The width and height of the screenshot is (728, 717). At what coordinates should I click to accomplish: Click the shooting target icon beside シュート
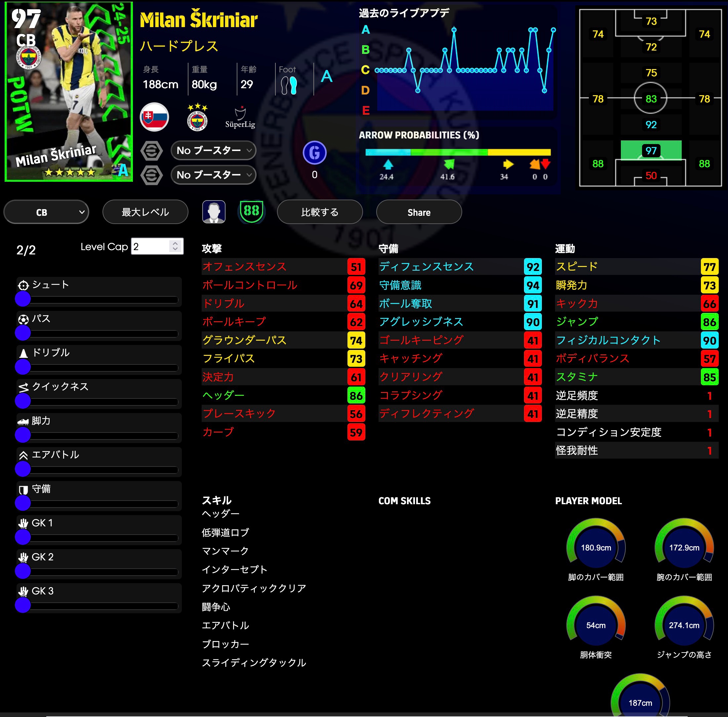23,285
